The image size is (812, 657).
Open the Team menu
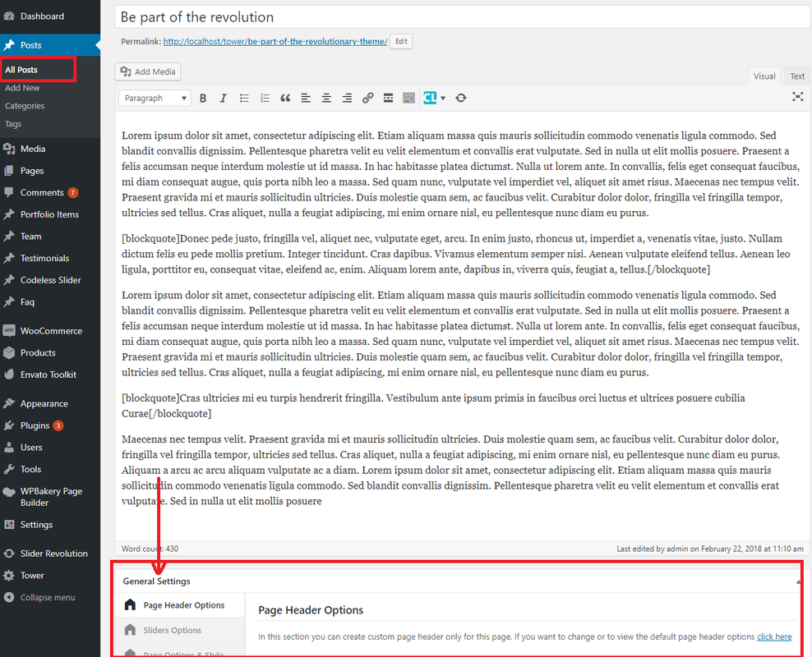pyautogui.click(x=50, y=237)
